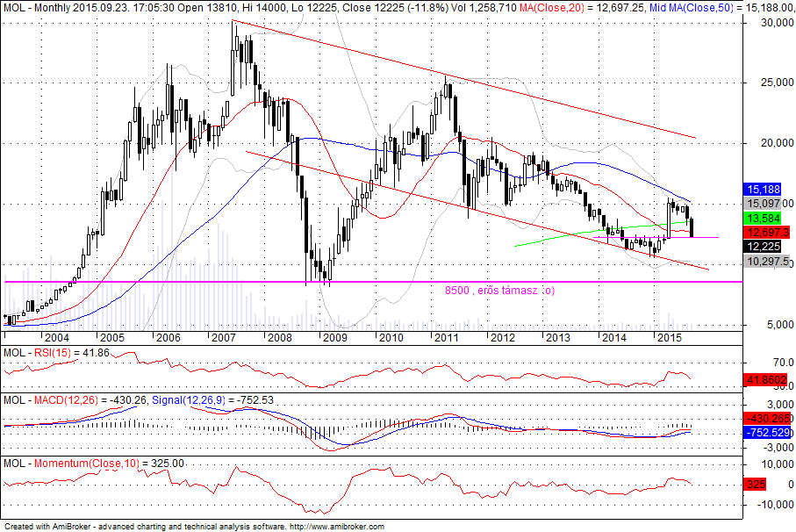796x532 pixels.
Task: Click the MA(Close,20) = 12,697.25 title text
Action: click(582, 8)
